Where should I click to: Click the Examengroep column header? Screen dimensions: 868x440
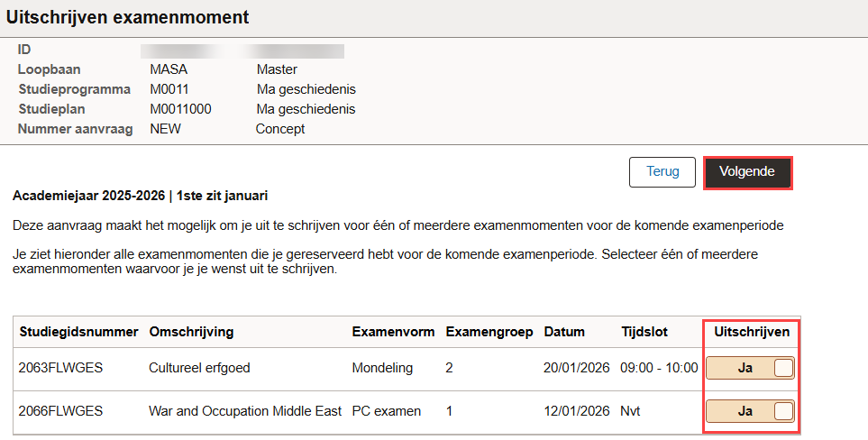pos(489,332)
